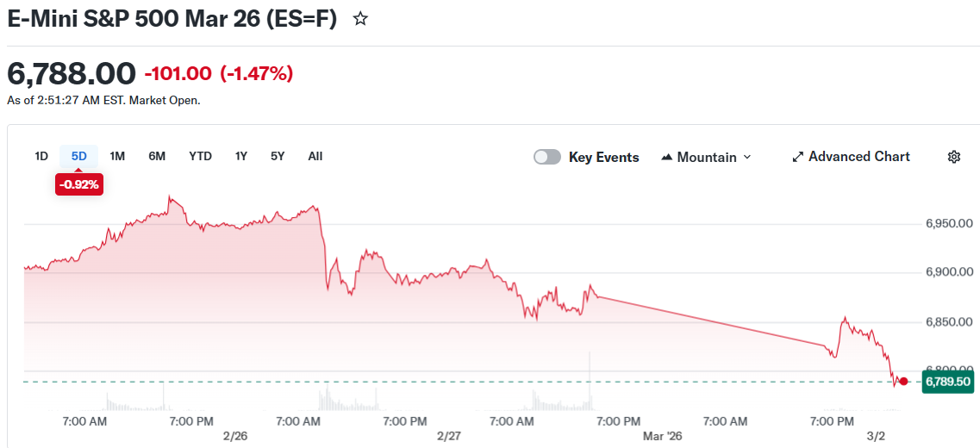Image resolution: width=980 pixels, height=448 pixels.
Task: Toggle the Key Events switch
Action: [x=547, y=157]
